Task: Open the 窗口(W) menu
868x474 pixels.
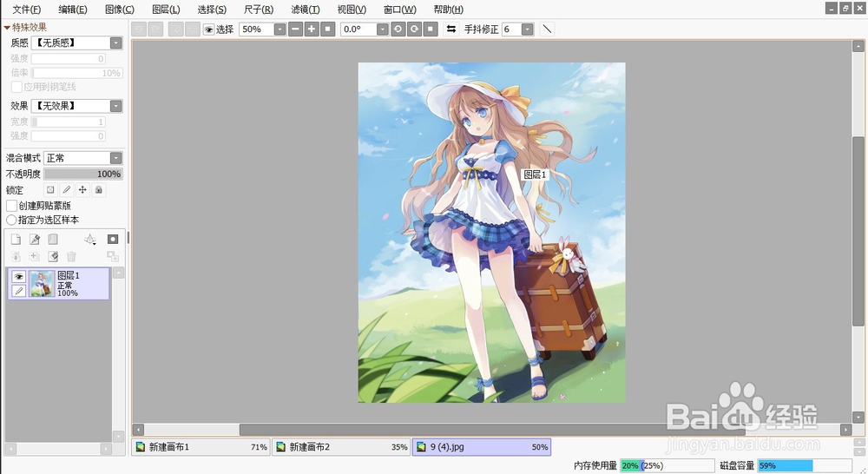Action: pos(399,10)
